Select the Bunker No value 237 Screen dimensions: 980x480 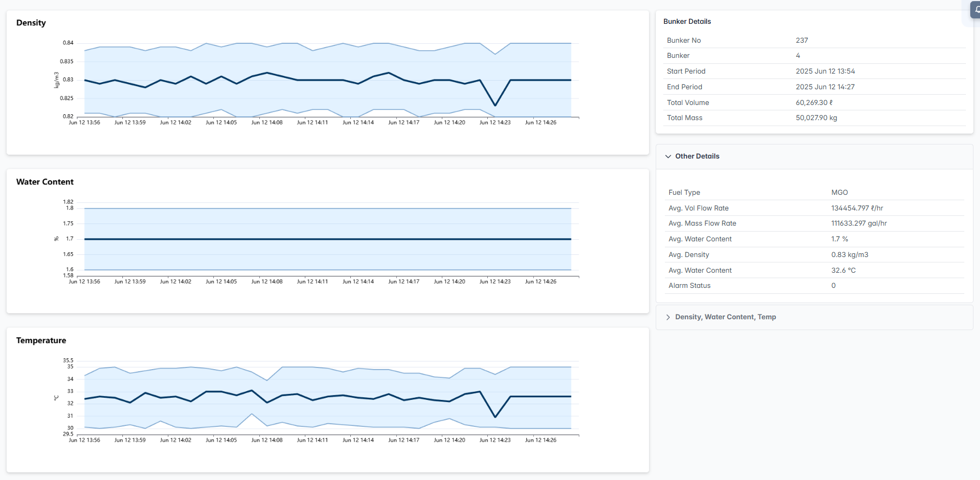(x=802, y=41)
